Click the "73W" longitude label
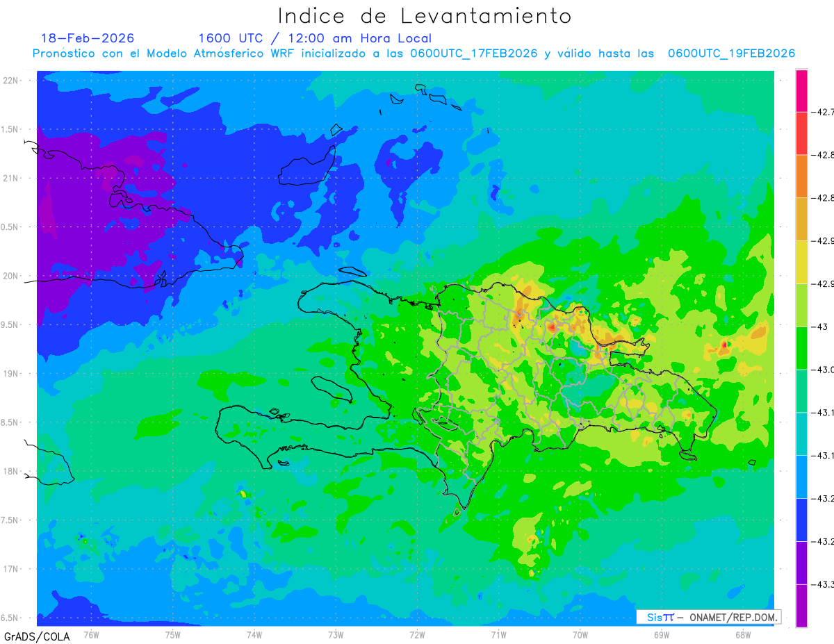Viewport: 834px width, 644px height. point(336,634)
